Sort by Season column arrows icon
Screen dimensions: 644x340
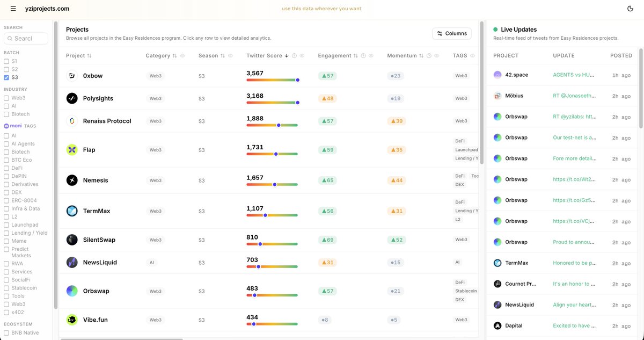pos(223,56)
